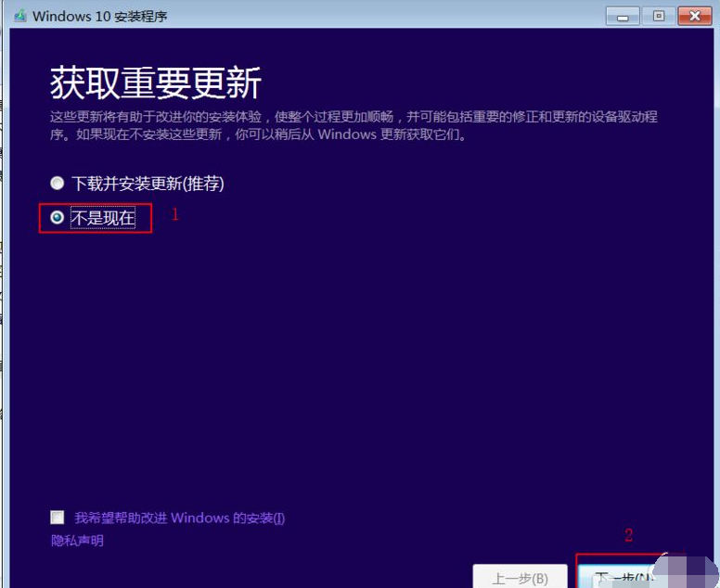The width and height of the screenshot is (720, 588).
Task: Click the 我希望帮助改进 Windows 的安装 label text
Action: (179, 518)
